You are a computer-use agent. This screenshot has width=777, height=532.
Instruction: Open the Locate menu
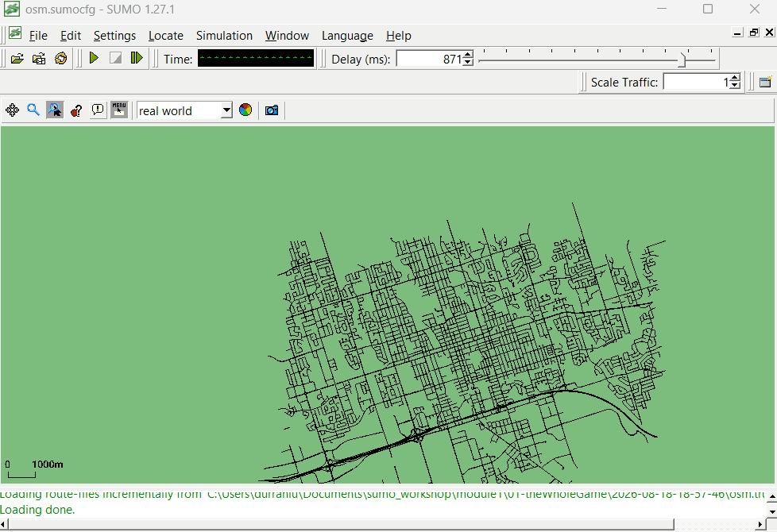tap(166, 36)
